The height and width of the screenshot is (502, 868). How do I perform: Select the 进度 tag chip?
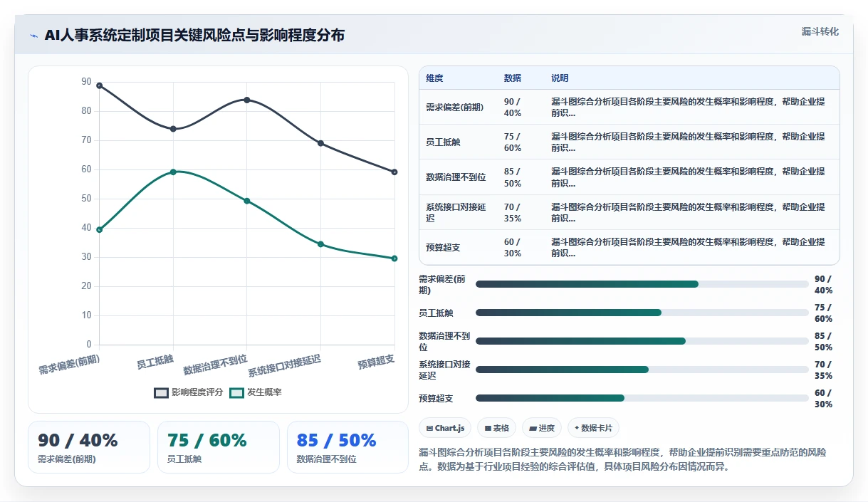(x=541, y=428)
